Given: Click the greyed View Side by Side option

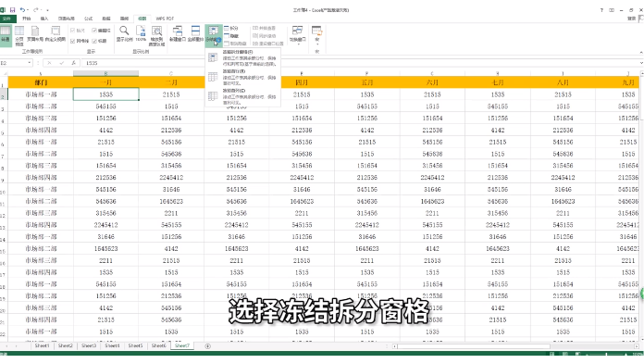Looking at the screenshot, I should 264,28.
